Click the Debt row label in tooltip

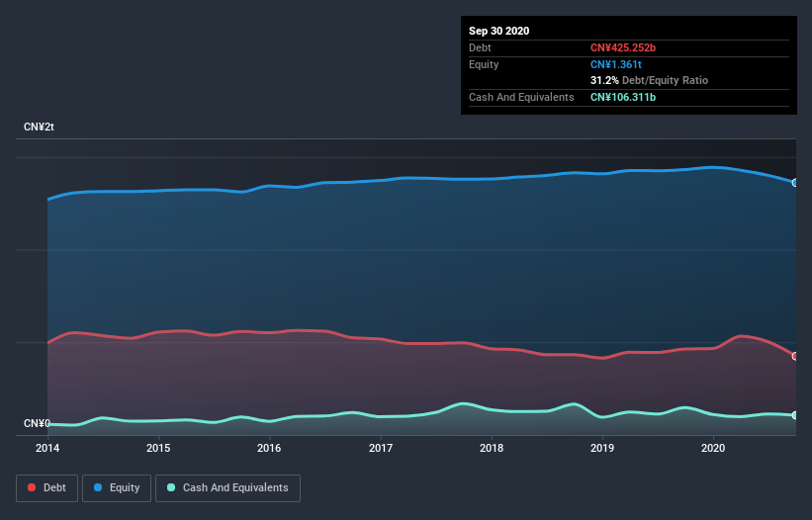[480, 47]
